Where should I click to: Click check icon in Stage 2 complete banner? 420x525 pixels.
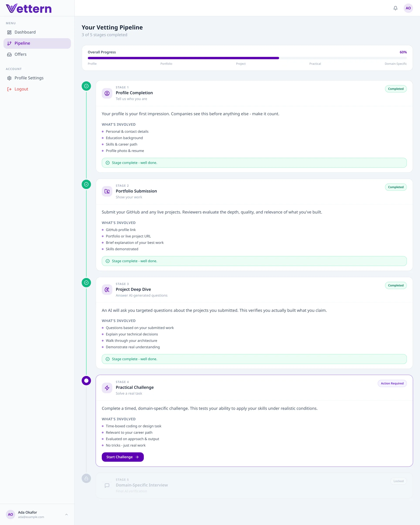click(108, 261)
